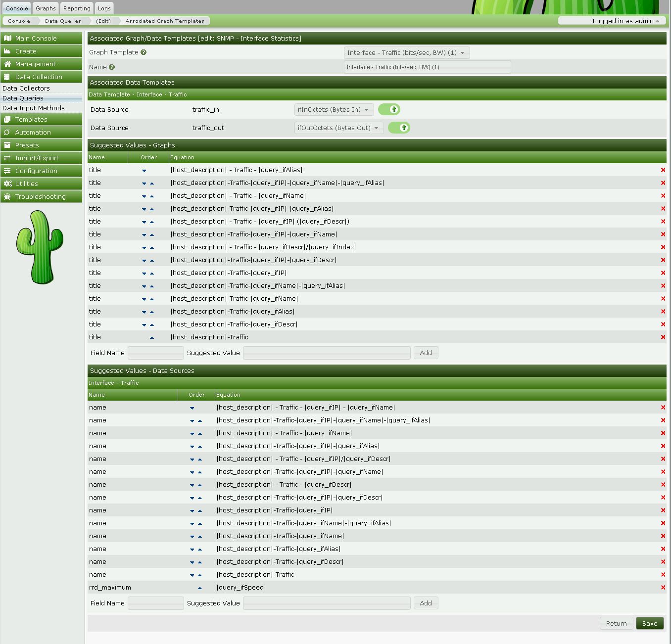Delete the rrd_maximum row with red X
Viewport: 671px width, 644px height.
tap(663, 587)
